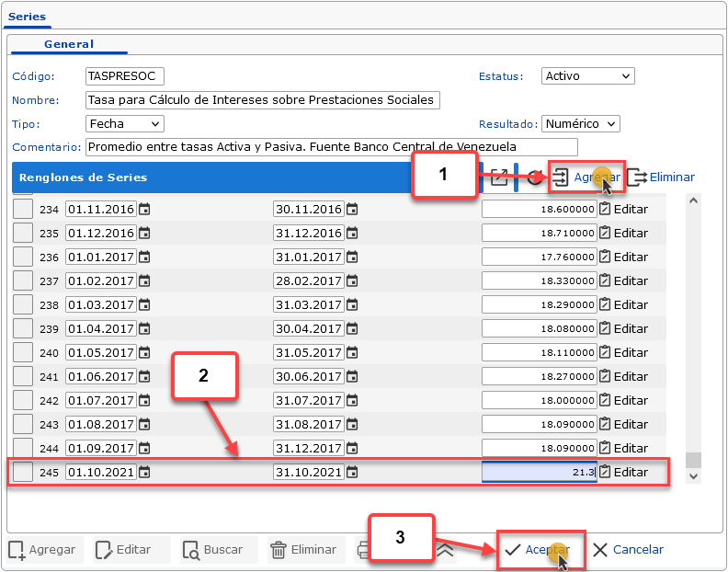Click the Eliminar row icon in series header

pyautogui.click(x=637, y=177)
